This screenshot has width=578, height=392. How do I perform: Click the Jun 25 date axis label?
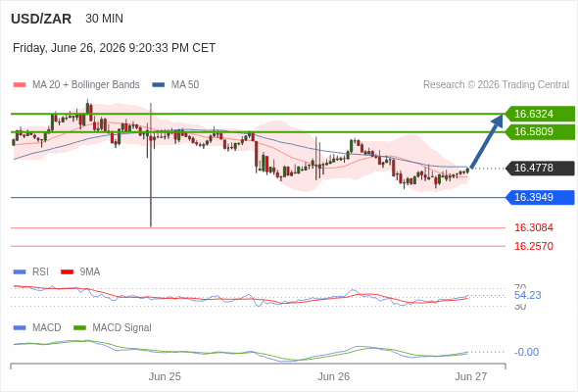pyautogui.click(x=165, y=377)
